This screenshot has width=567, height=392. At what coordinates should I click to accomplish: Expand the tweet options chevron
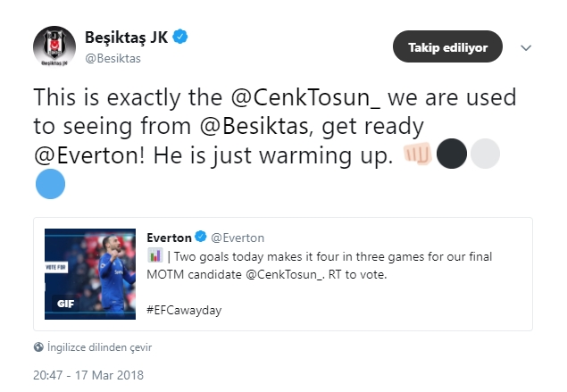(527, 46)
